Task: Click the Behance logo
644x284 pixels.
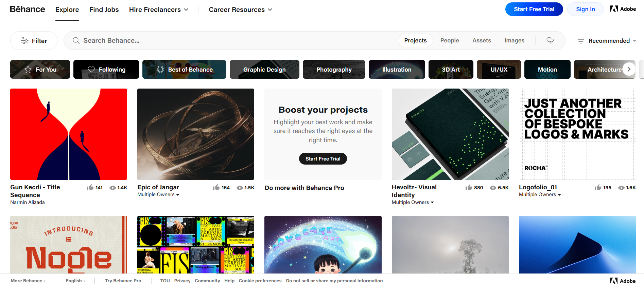Action: (x=27, y=9)
